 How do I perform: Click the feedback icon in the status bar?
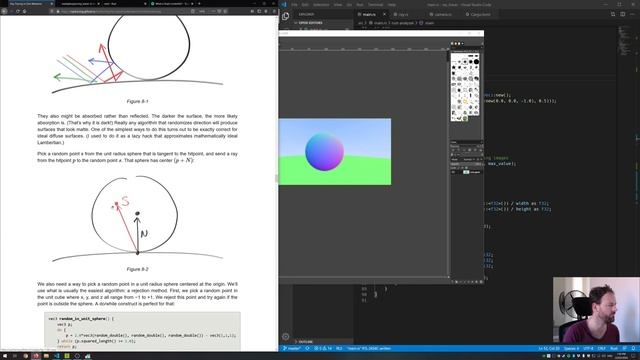[x=625, y=349]
